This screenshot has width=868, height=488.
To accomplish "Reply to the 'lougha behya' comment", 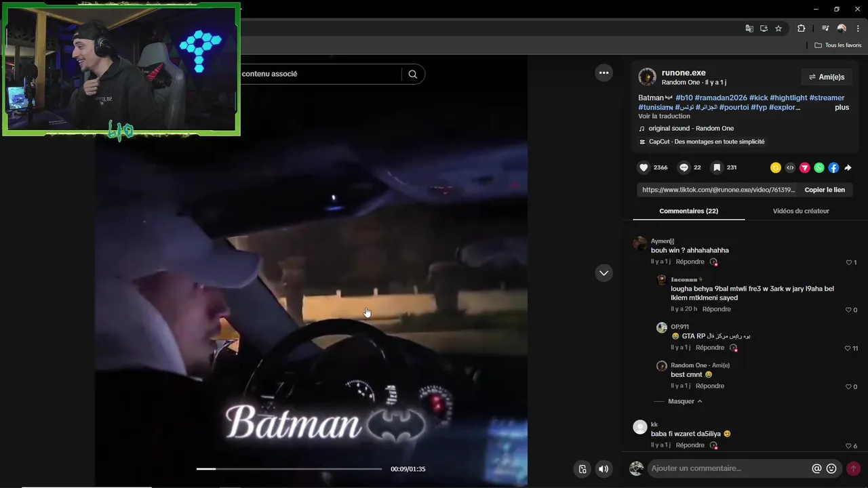I will pyautogui.click(x=716, y=309).
